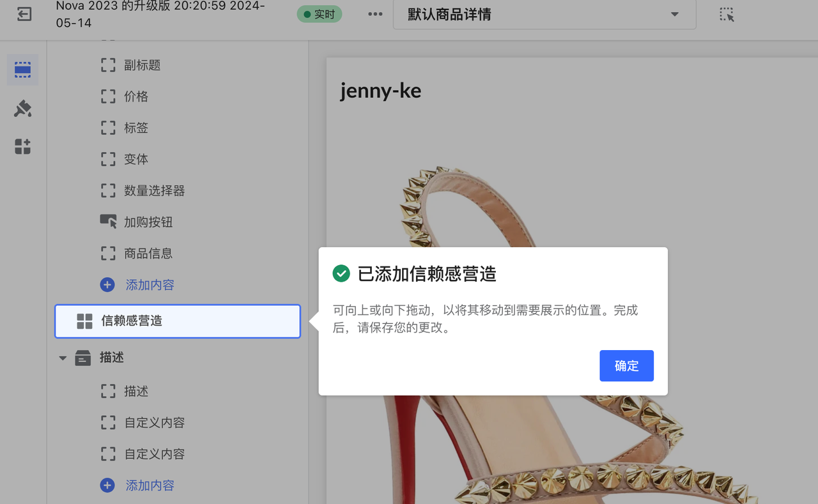Screen dimensions: 818x504
Task: Click the block icon beside 商品信息
Action: (x=108, y=254)
